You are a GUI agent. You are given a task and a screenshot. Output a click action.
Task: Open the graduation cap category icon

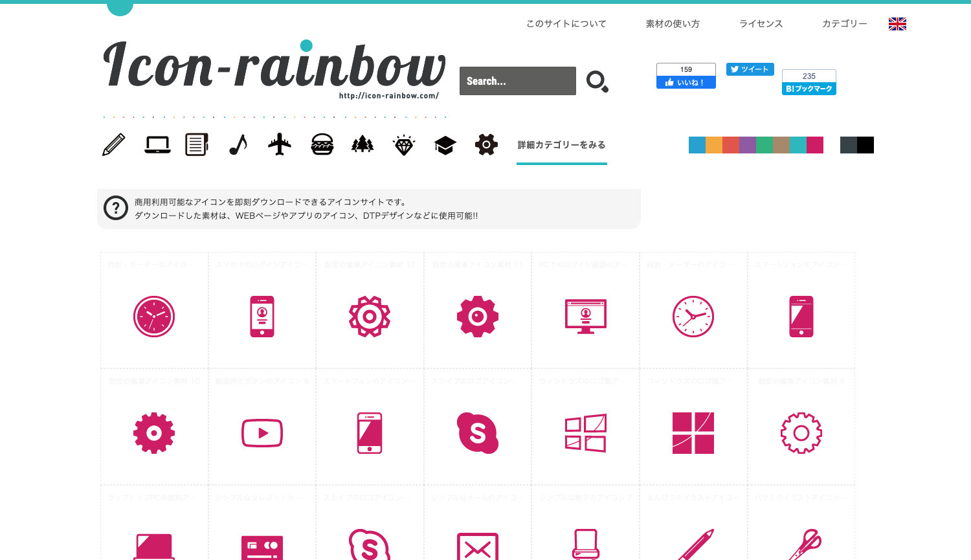pyautogui.click(x=445, y=145)
